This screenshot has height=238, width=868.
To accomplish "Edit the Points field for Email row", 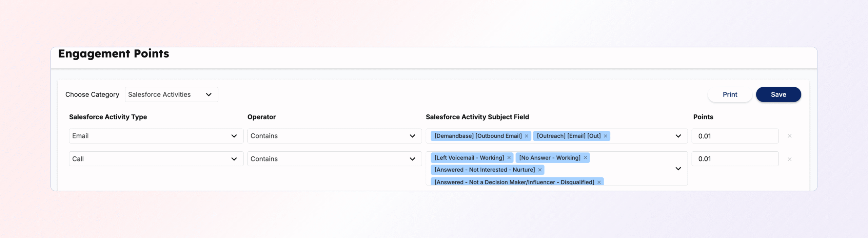I will [735, 136].
